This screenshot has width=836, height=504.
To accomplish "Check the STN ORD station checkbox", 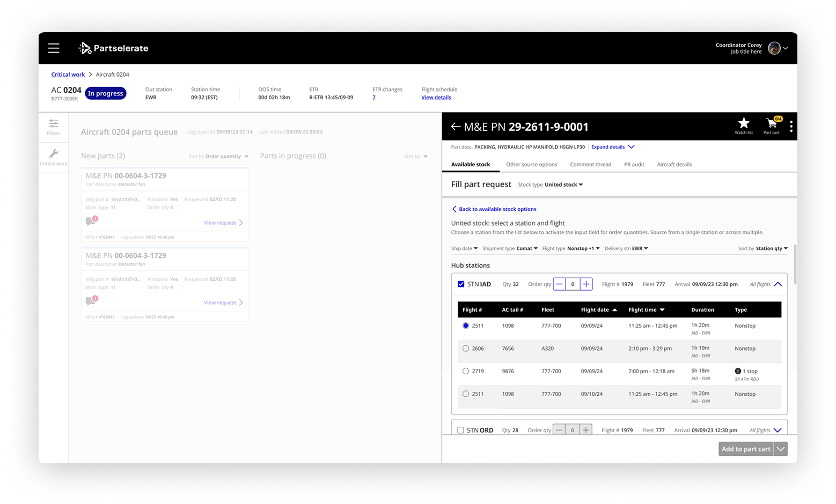I will [460, 429].
